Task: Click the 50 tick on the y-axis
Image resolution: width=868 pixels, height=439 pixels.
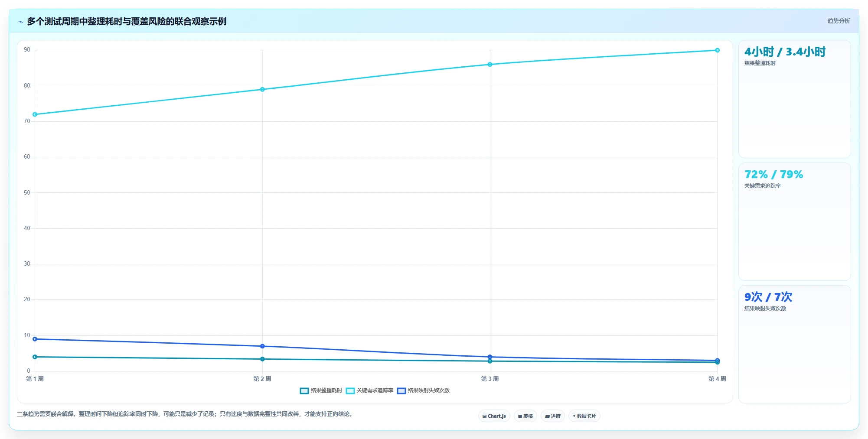Action: click(x=27, y=192)
